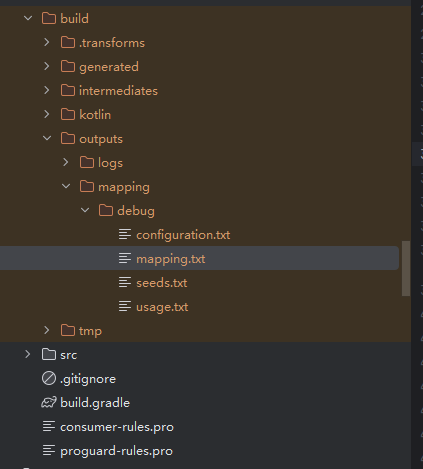Screen dimensions: 423x469
Task: Open the .gitignore file
Action: pos(88,379)
